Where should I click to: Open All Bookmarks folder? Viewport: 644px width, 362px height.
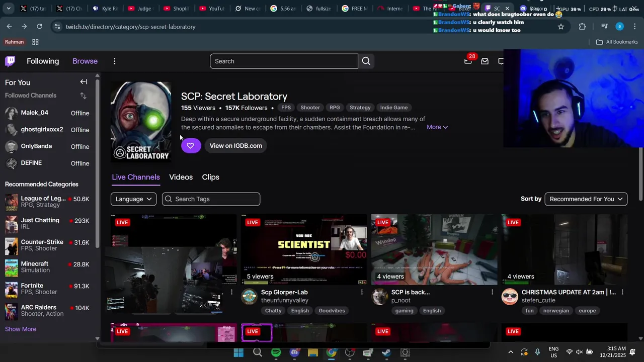tap(617, 42)
